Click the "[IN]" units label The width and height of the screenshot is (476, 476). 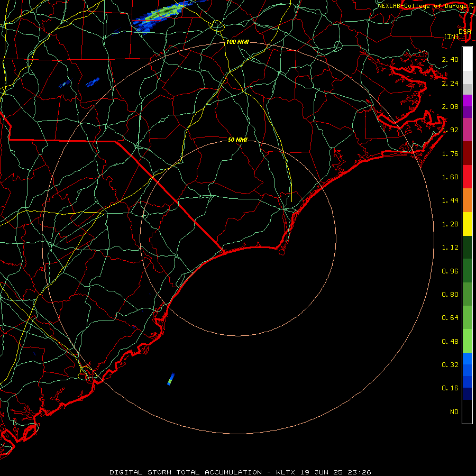(x=452, y=36)
